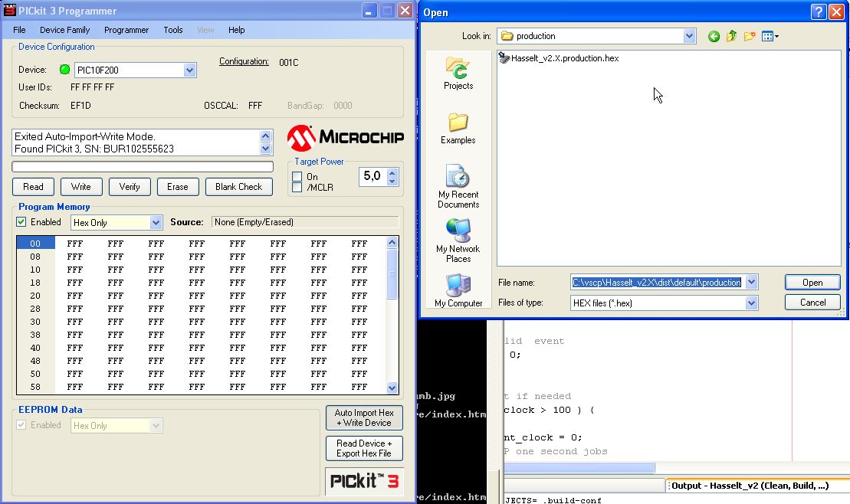Image resolution: width=850 pixels, height=504 pixels.
Task: Open the Look in production dropdown
Action: coord(689,36)
